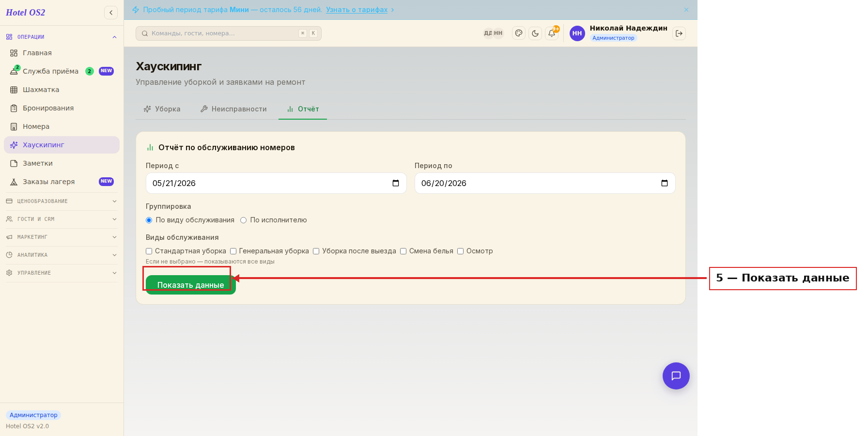Focus the command search field
Image resolution: width=868 pixels, height=436 pixels.
[229, 33]
